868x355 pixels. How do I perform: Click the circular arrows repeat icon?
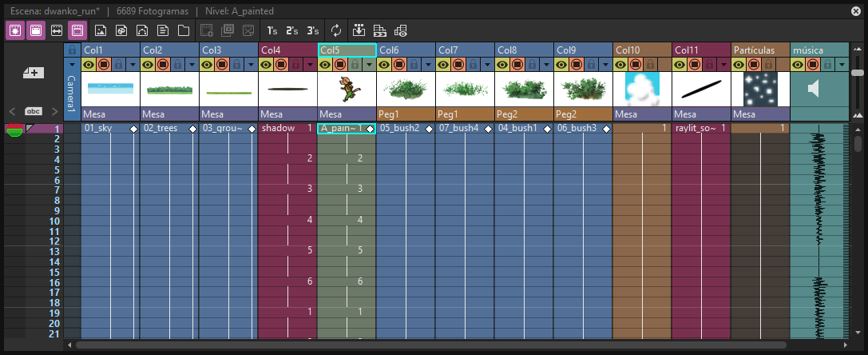[336, 30]
